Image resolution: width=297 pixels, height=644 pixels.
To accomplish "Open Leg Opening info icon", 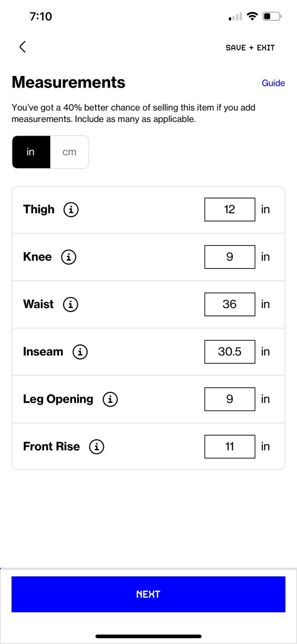I will [x=110, y=400].
